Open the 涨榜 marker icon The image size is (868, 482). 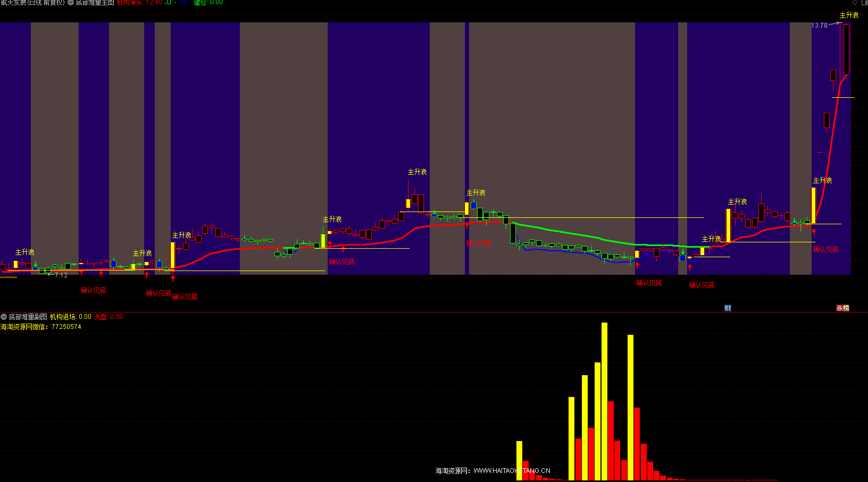[x=842, y=308]
